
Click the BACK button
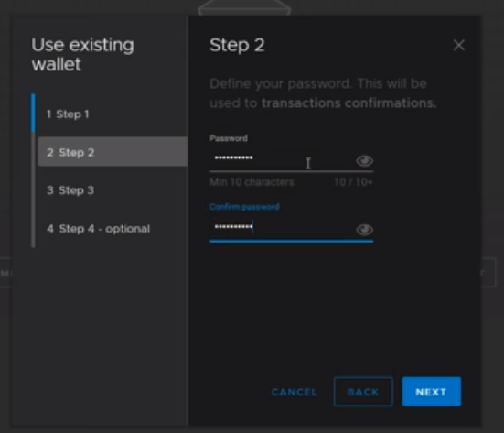[363, 392]
